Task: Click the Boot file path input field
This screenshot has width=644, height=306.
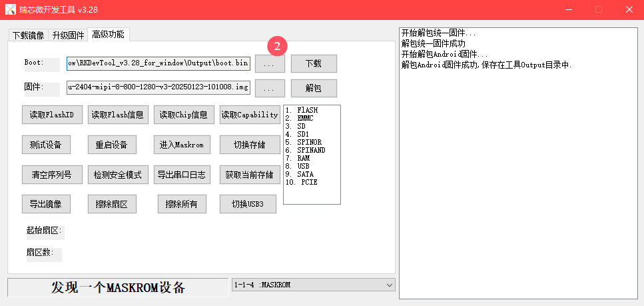Action: pos(158,64)
